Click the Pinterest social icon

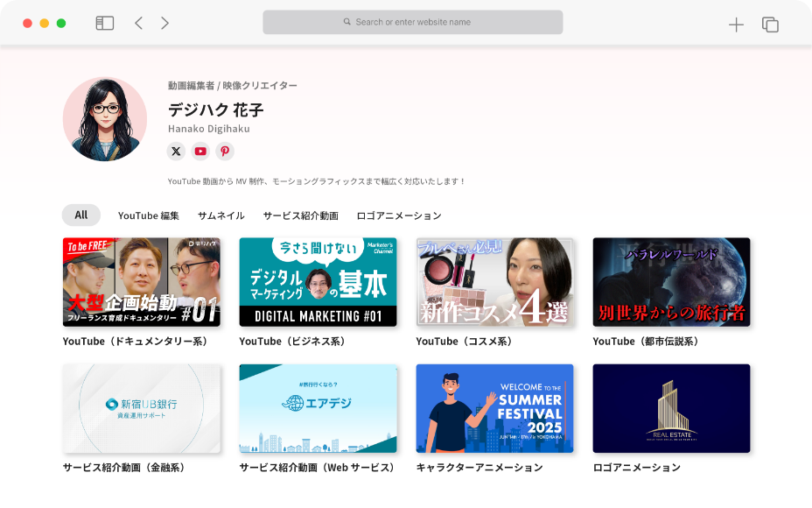tap(225, 152)
